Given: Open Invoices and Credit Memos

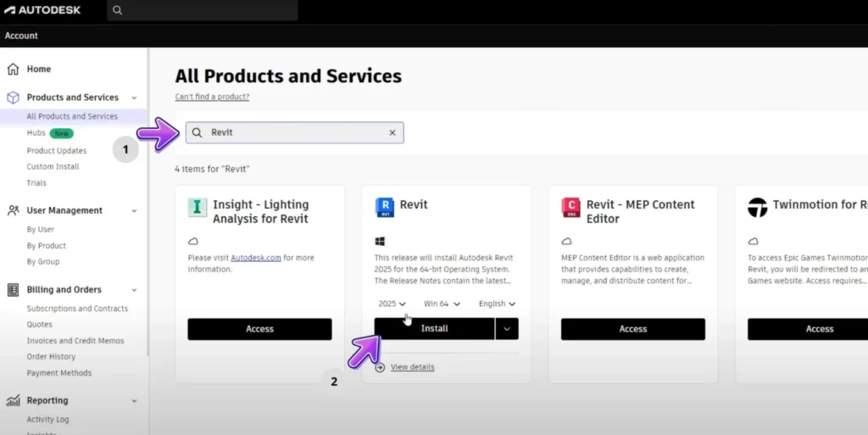Looking at the screenshot, I should pos(75,341).
